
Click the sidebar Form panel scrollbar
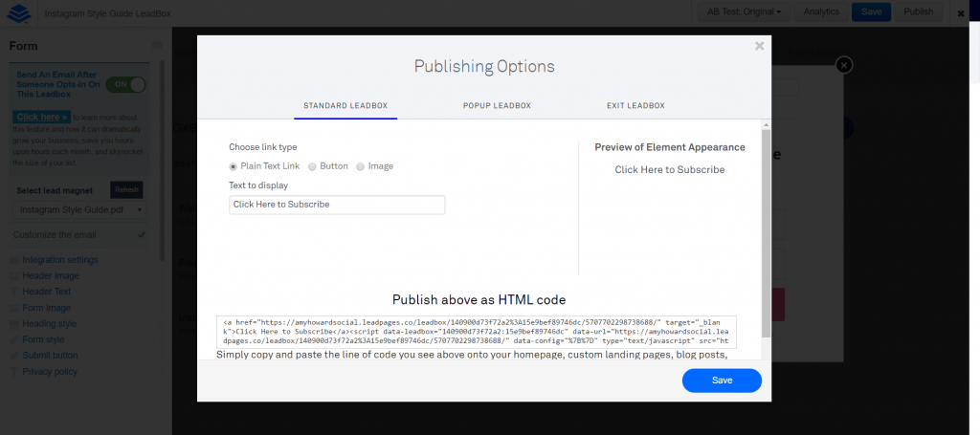click(164, 159)
